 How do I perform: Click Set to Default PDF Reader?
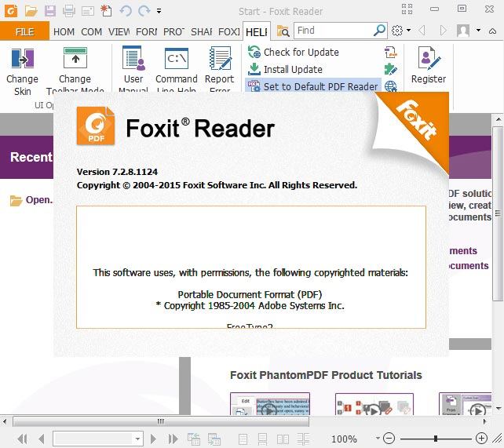pyautogui.click(x=312, y=86)
